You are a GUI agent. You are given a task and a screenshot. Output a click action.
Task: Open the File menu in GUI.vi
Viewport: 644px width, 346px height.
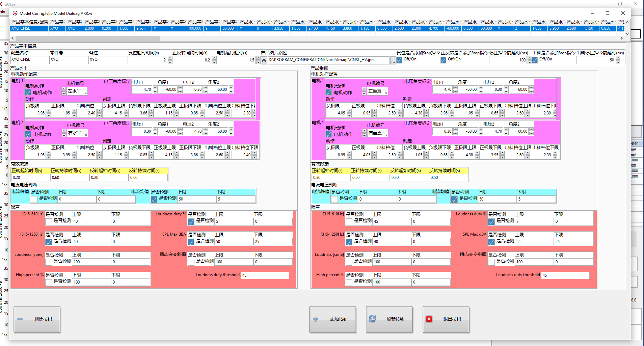(3, 11)
